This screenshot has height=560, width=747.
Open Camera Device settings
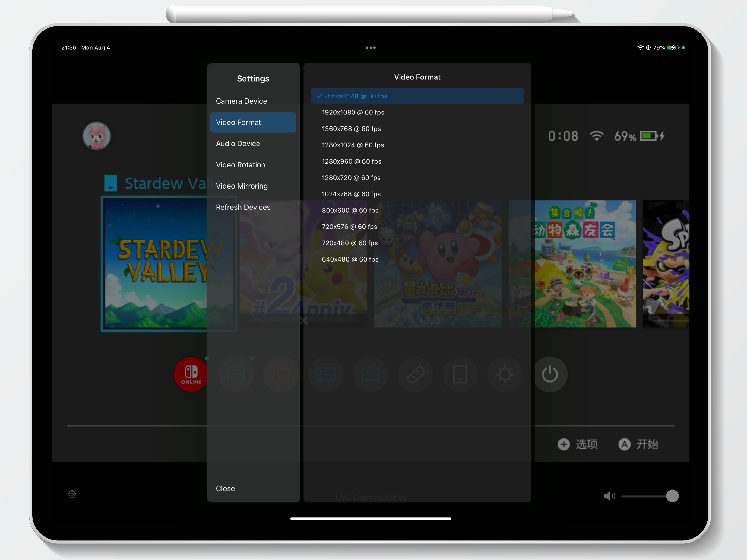coord(253,101)
